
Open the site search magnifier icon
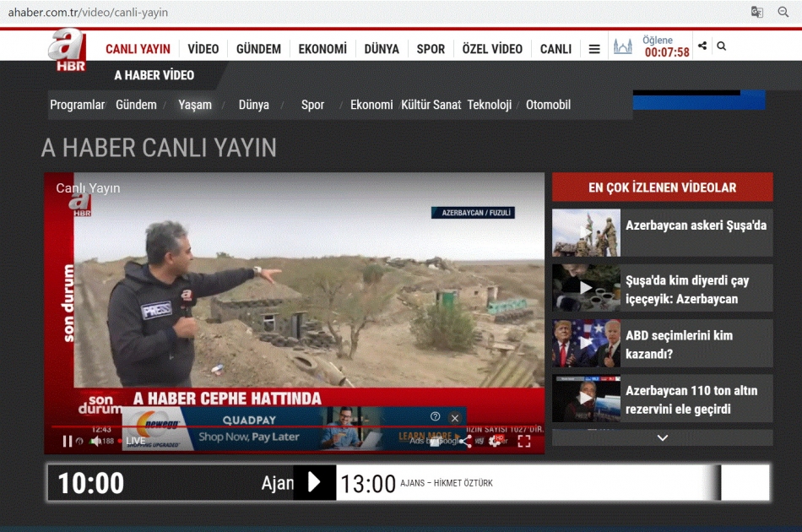[x=721, y=46]
